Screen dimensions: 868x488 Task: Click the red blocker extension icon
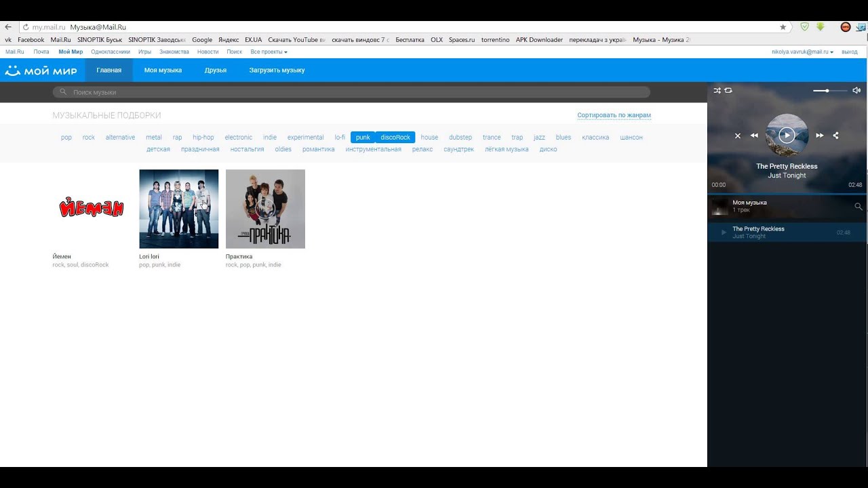[846, 27]
